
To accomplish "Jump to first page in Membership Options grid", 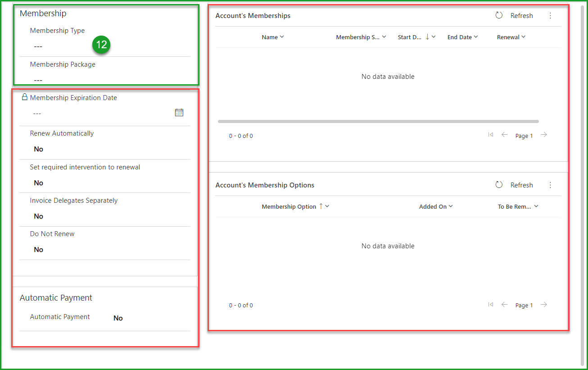I will (x=491, y=305).
